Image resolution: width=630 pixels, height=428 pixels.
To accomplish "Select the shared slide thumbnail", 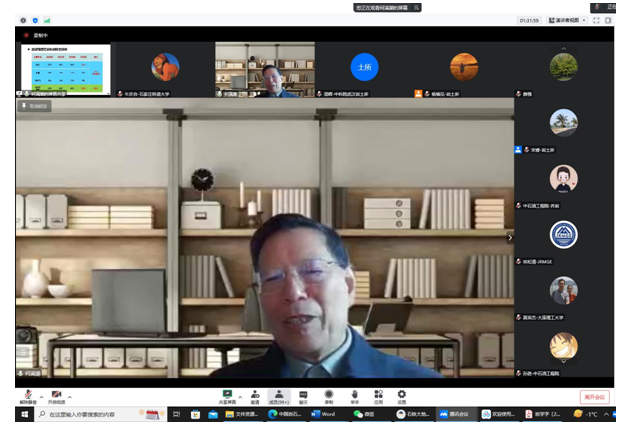I will 64,68.
